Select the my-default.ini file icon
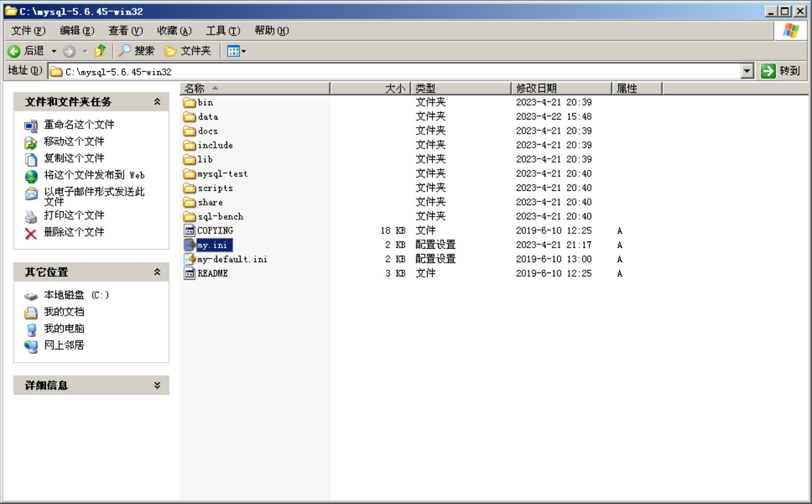Screen dimensions: 812x504 (x=189, y=259)
